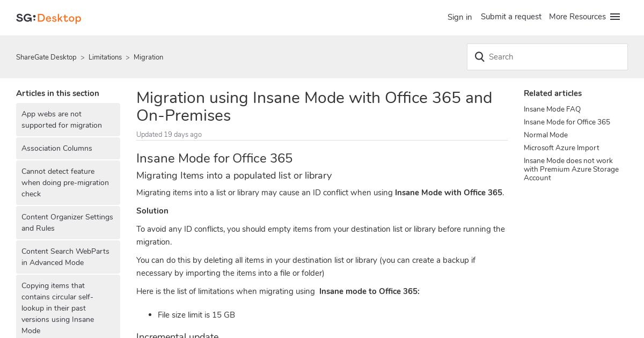Select Association Columns article
The image size is (644, 338).
click(x=68, y=148)
